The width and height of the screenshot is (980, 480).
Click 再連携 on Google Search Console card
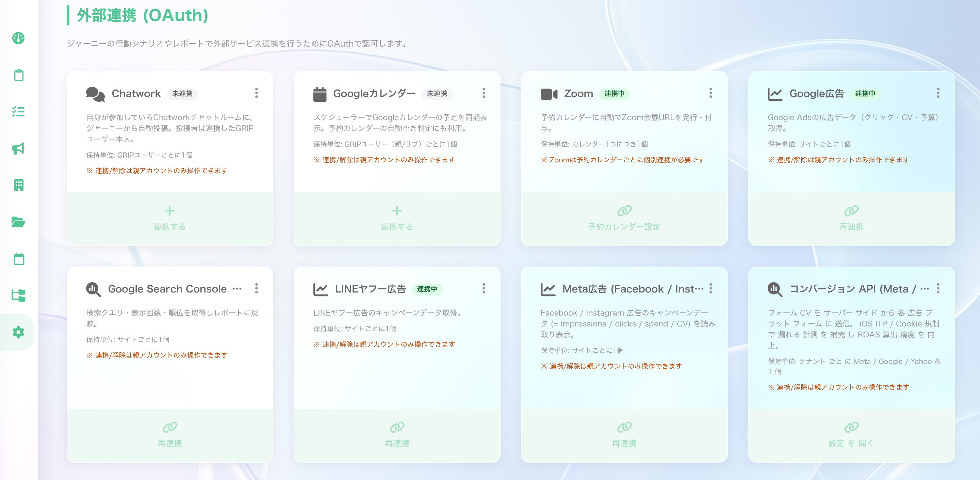click(x=170, y=435)
